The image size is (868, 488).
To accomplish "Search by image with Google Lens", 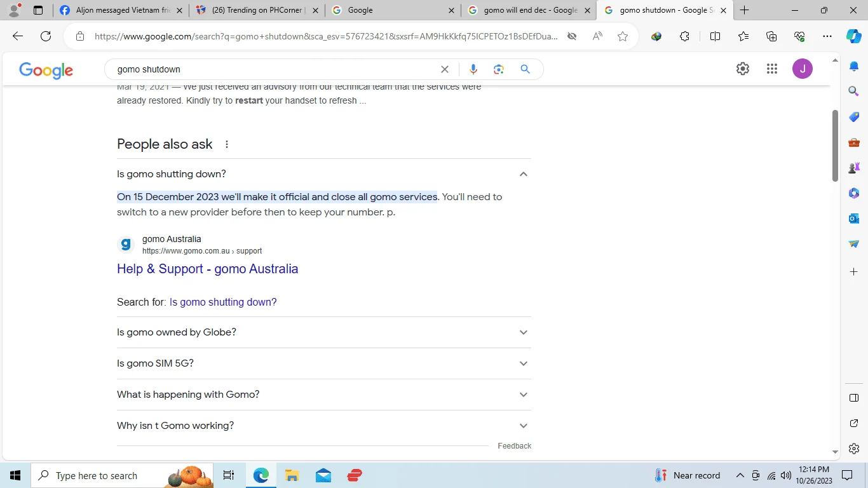I will click(499, 69).
